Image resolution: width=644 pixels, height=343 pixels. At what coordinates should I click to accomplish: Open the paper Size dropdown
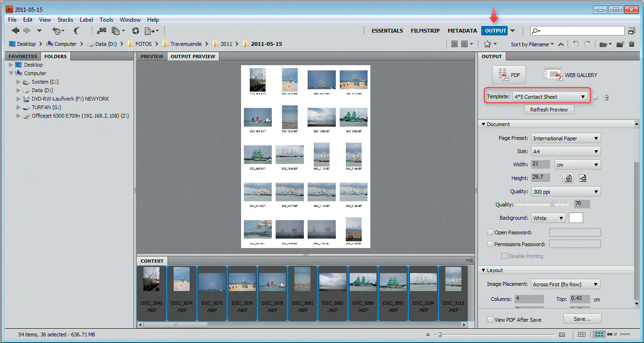pos(566,152)
